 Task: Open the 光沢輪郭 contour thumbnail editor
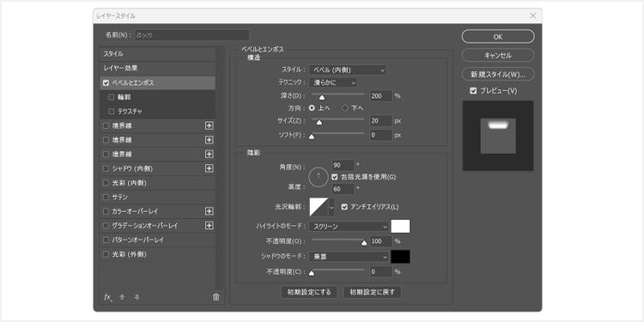click(x=319, y=207)
